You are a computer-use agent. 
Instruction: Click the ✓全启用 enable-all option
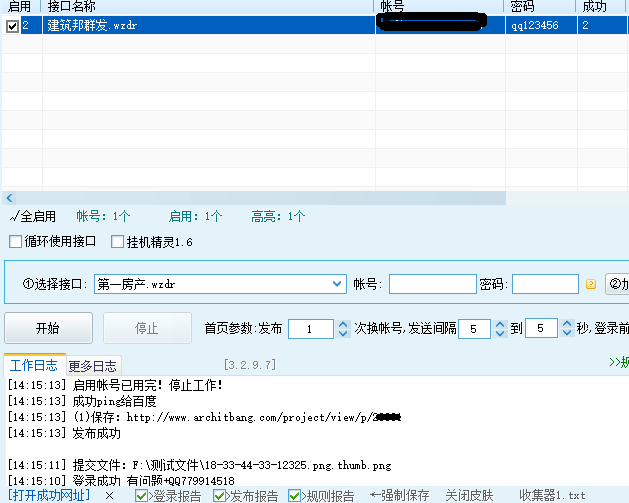[x=32, y=216]
